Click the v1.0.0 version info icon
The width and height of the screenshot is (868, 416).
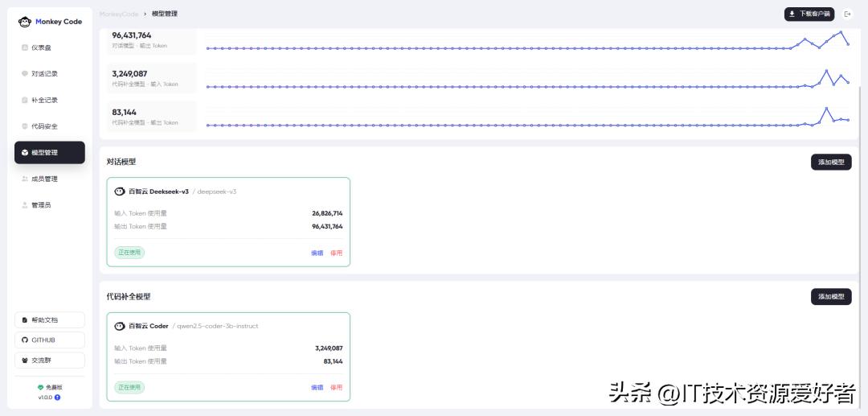58,397
